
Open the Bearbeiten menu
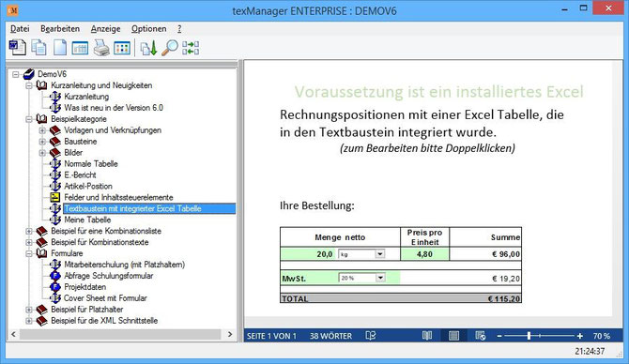tap(60, 29)
